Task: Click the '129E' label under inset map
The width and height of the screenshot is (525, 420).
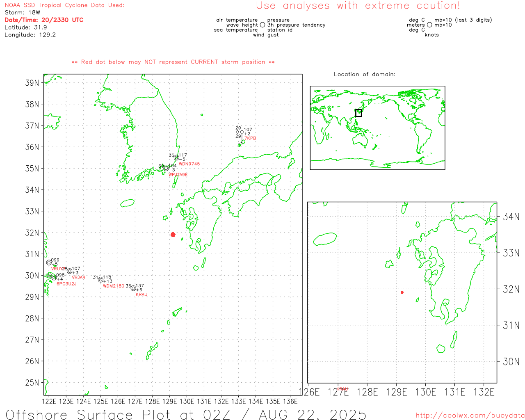Action: (396, 392)
